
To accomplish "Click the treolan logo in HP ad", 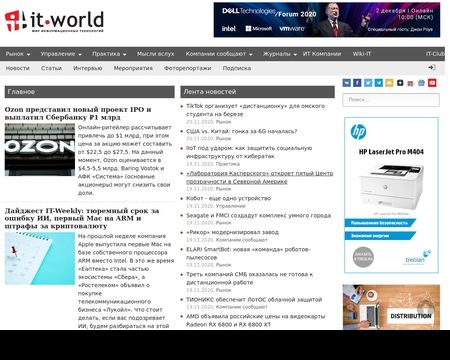I will tap(417, 257).
